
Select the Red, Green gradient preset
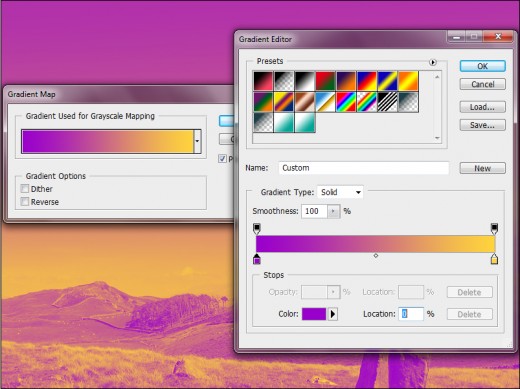[325, 81]
